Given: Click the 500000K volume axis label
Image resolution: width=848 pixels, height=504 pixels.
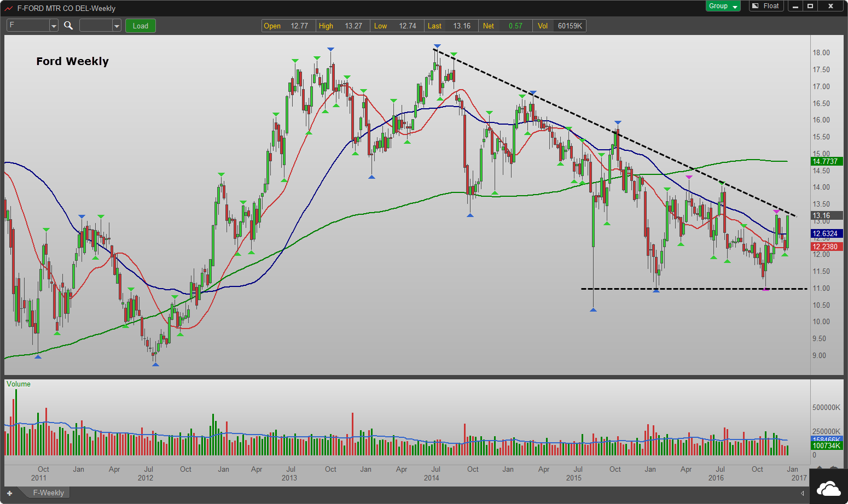Looking at the screenshot, I should pos(826,407).
